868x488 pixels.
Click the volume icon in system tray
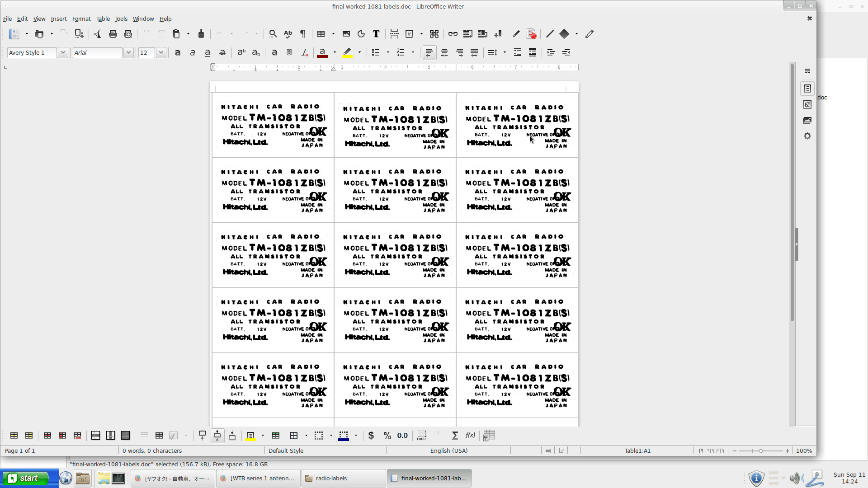[x=796, y=478]
